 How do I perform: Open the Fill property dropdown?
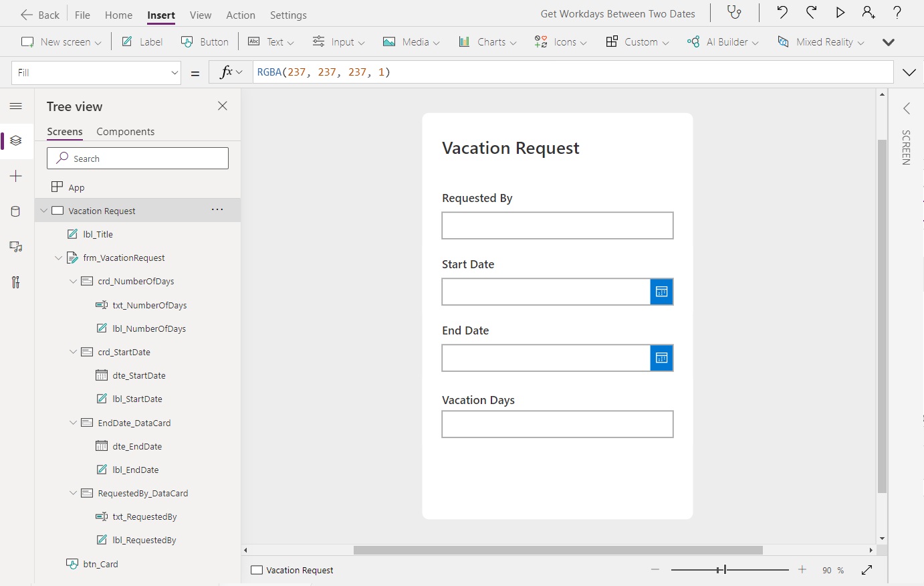point(174,72)
